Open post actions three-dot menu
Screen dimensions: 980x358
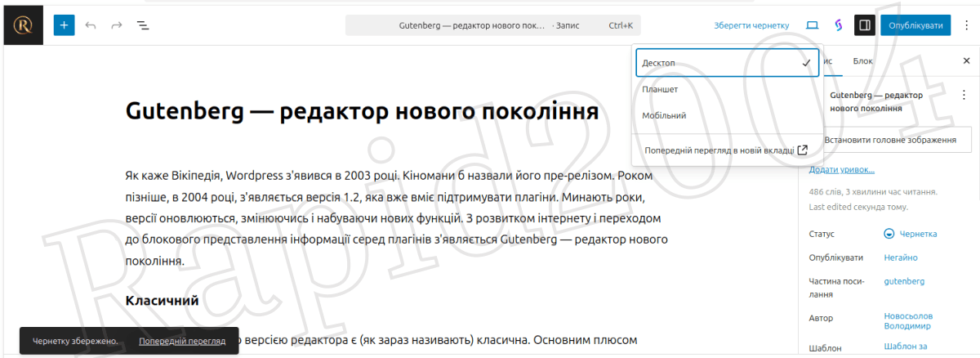coord(964,96)
